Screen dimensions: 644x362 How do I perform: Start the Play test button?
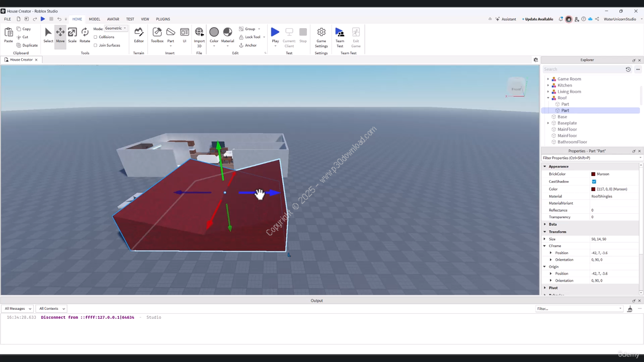[275, 33]
